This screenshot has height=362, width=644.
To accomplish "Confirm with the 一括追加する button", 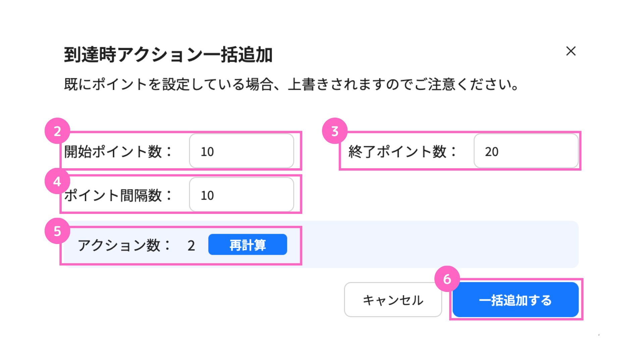I will pyautogui.click(x=516, y=300).
